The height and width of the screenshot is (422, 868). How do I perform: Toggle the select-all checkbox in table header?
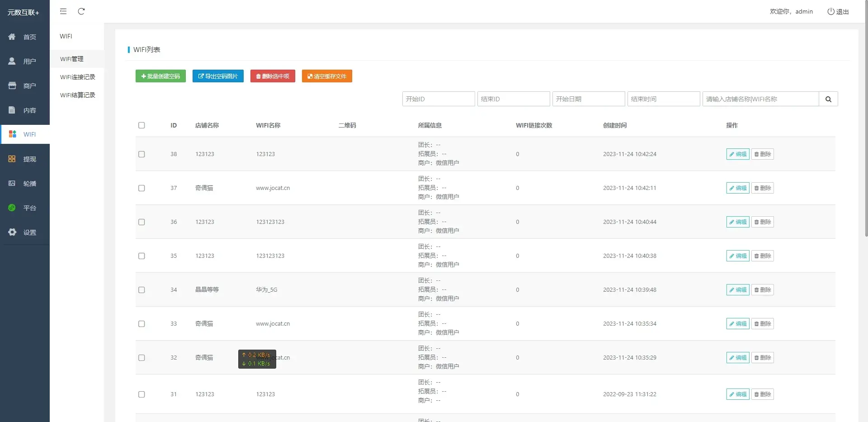pyautogui.click(x=142, y=125)
